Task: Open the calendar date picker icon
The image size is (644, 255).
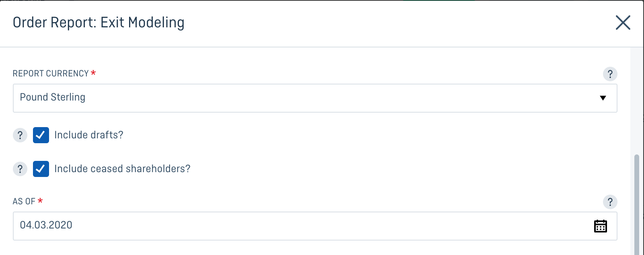Action: (601, 226)
